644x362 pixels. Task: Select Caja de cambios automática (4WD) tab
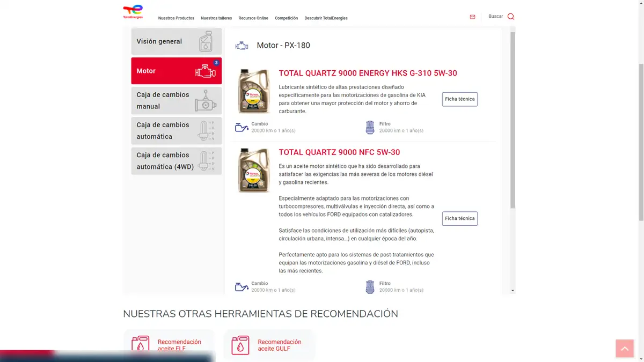pyautogui.click(x=176, y=161)
